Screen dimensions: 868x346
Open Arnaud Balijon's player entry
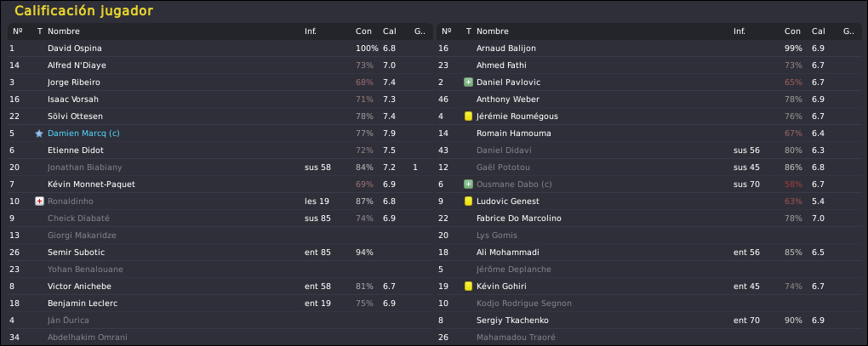coord(648,48)
